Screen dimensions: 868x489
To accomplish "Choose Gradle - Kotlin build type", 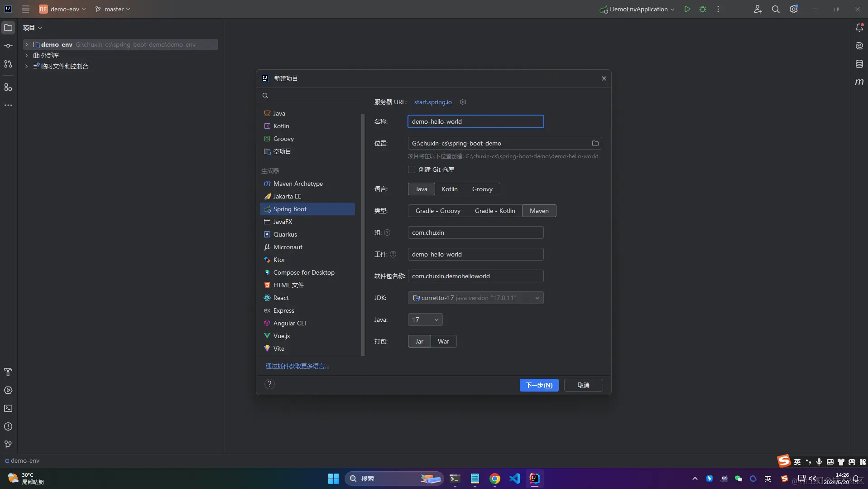I will point(495,211).
